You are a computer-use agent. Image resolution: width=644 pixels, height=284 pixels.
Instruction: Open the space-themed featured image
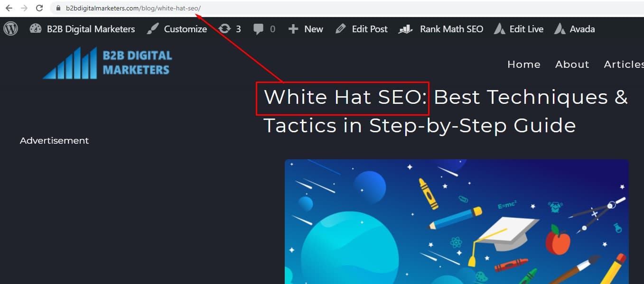point(457,221)
